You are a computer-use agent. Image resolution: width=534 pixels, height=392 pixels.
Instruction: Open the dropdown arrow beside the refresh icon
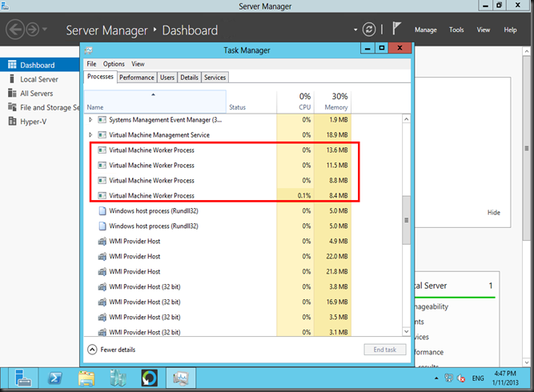(355, 30)
